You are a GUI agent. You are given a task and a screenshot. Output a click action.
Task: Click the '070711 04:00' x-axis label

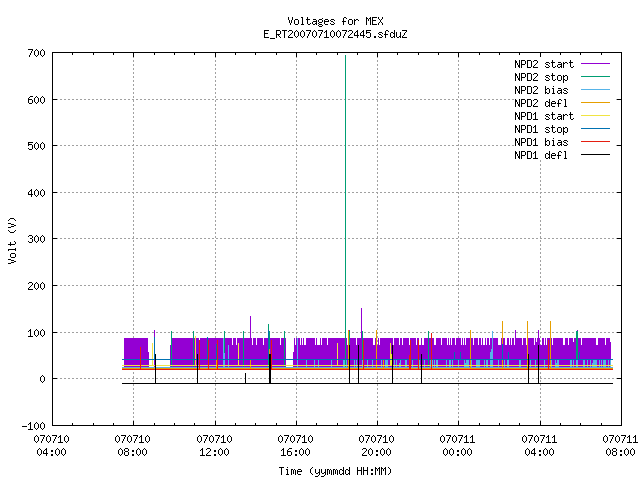click(539, 446)
